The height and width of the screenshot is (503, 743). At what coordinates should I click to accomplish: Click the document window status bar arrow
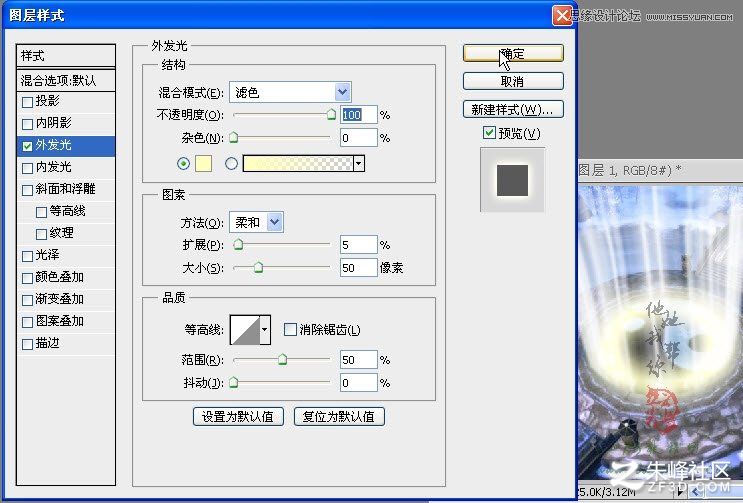click(x=680, y=493)
